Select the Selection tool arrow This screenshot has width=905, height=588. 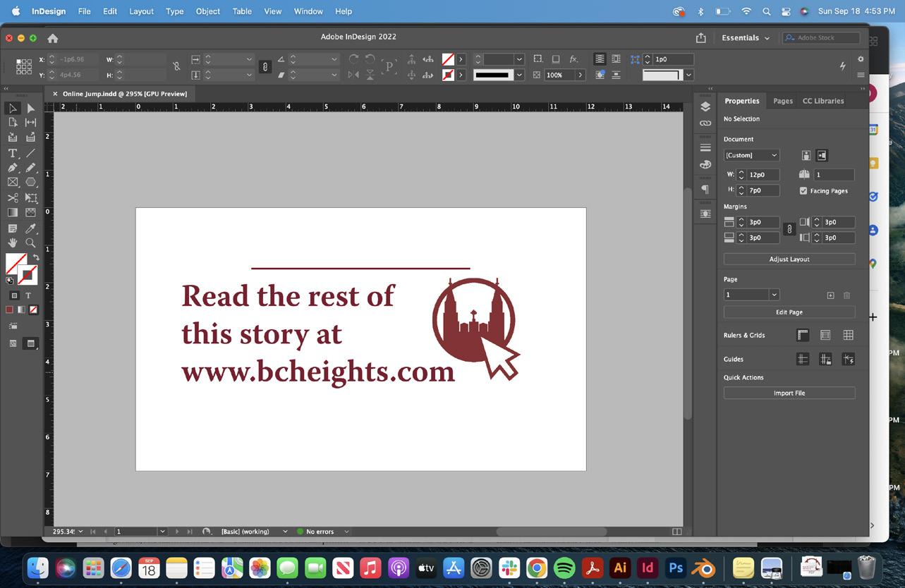coord(13,108)
